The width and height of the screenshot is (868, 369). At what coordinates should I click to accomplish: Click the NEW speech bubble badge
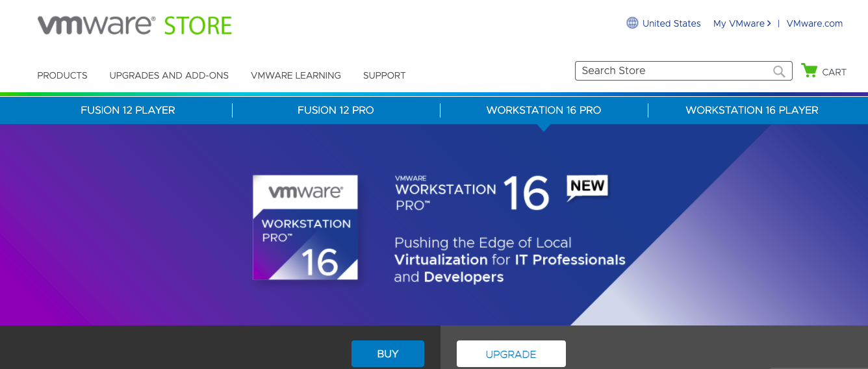click(587, 187)
